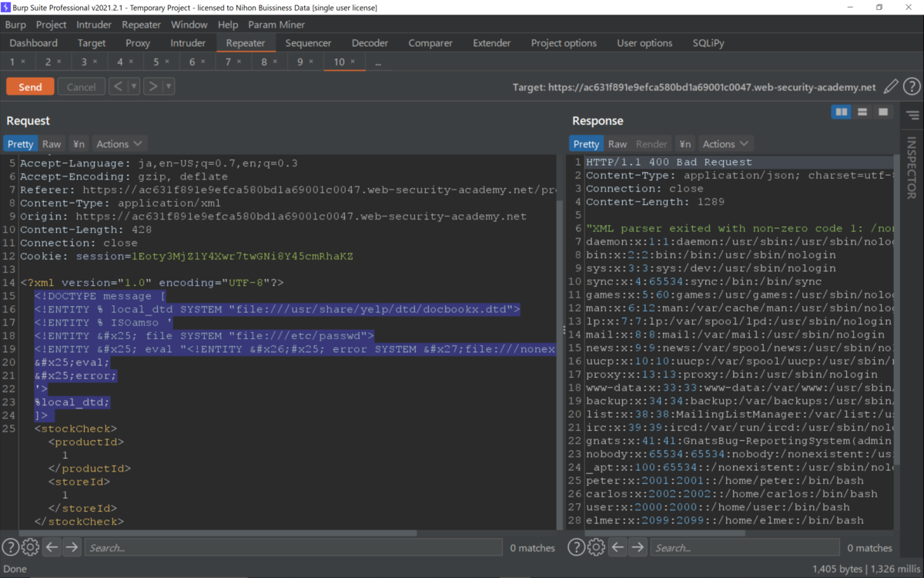Image resolution: width=924 pixels, height=578 pixels.
Task: Go back in request history arrow
Action: point(118,86)
